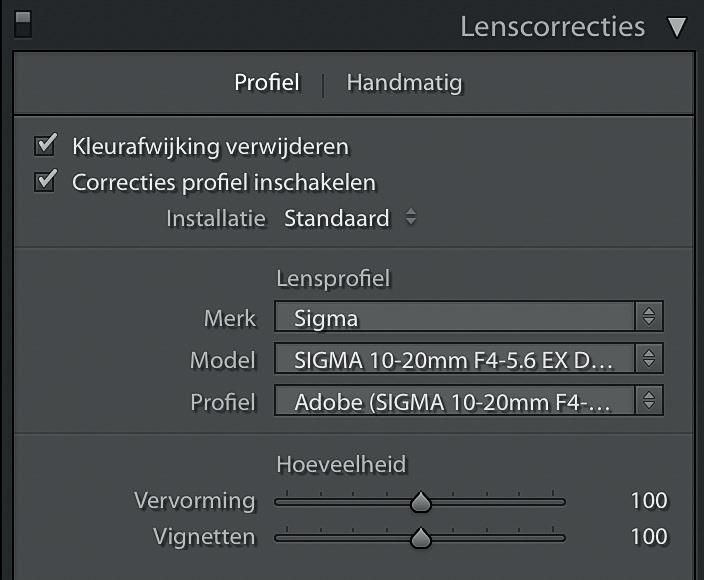Viewport: 704px width, 580px height.
Task: Click the Model dropdown arrow icon
Action: pos(649,360)
